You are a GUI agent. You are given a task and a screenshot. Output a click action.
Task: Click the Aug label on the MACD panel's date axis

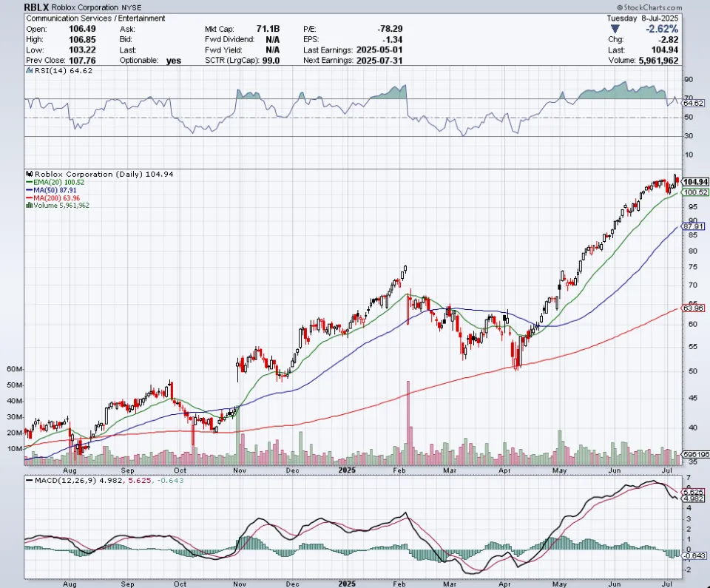[x=70, y=584]
